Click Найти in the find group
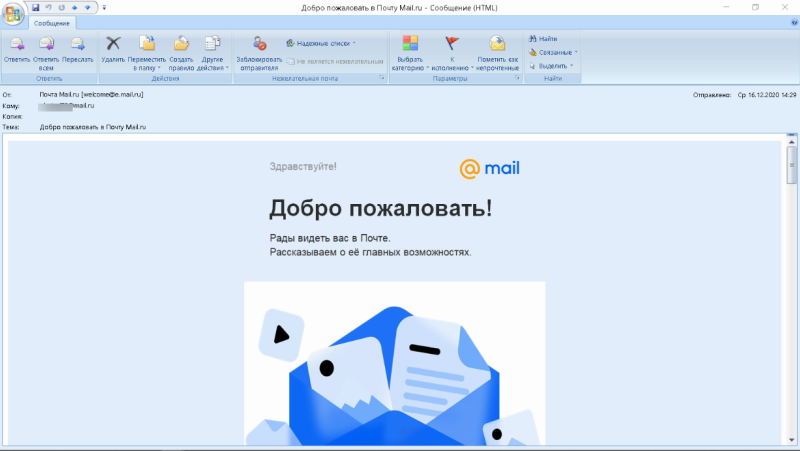This screenshot has height=451, width=800. point(543,39)
